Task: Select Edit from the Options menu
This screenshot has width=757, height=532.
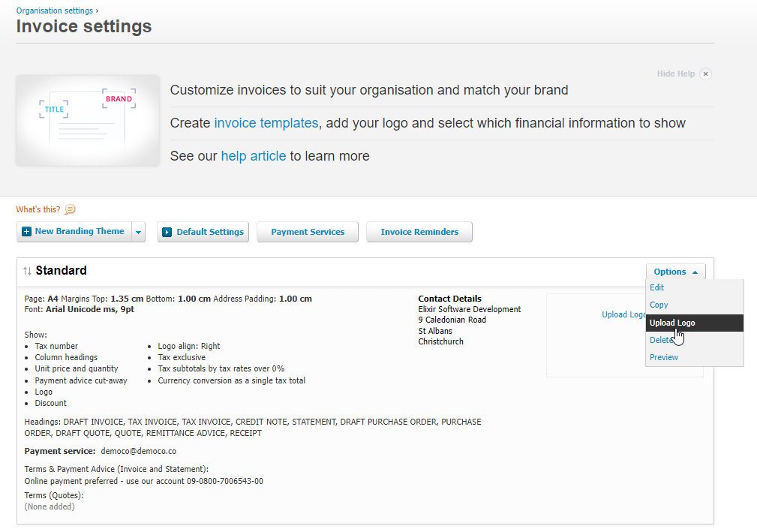Action: coord(656,287)
